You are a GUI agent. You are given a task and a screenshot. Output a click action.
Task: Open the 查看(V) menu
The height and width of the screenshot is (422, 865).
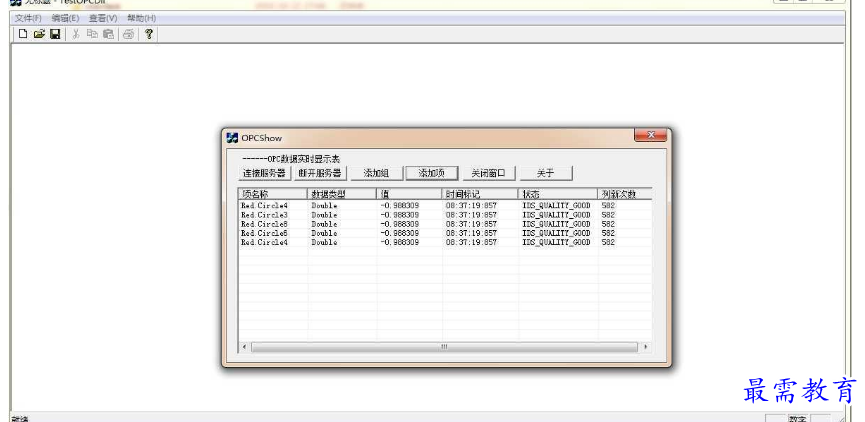pos(103,18)
